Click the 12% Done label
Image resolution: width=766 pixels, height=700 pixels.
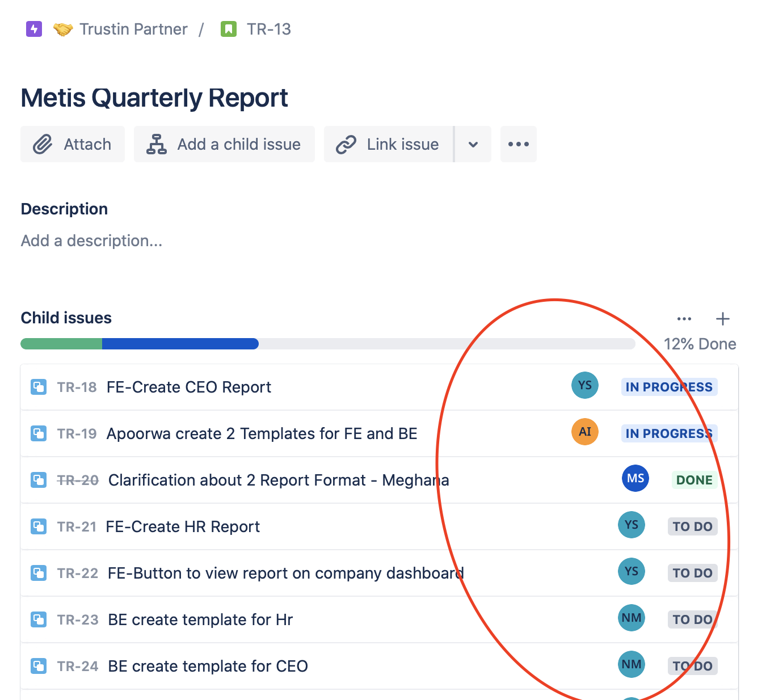point(700,344)
